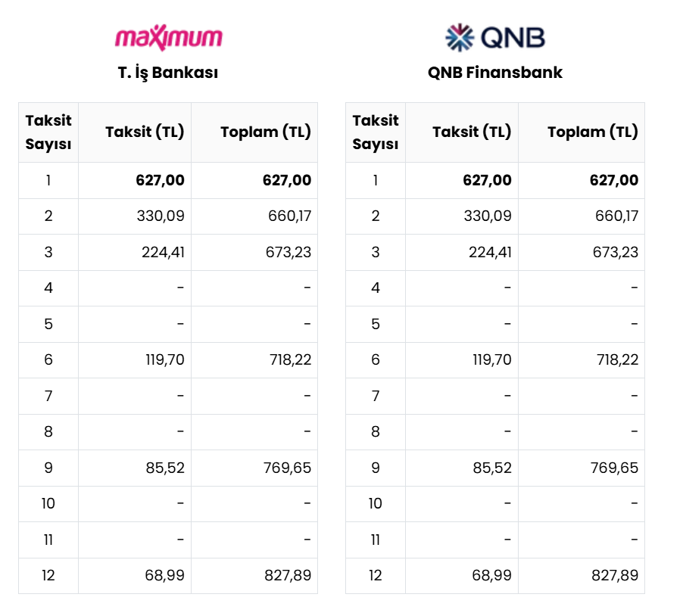The width and height of the screenshot is (683, 616).
Task: Click row 9 number in İş Bankası table
Action: tap(48, 468)
